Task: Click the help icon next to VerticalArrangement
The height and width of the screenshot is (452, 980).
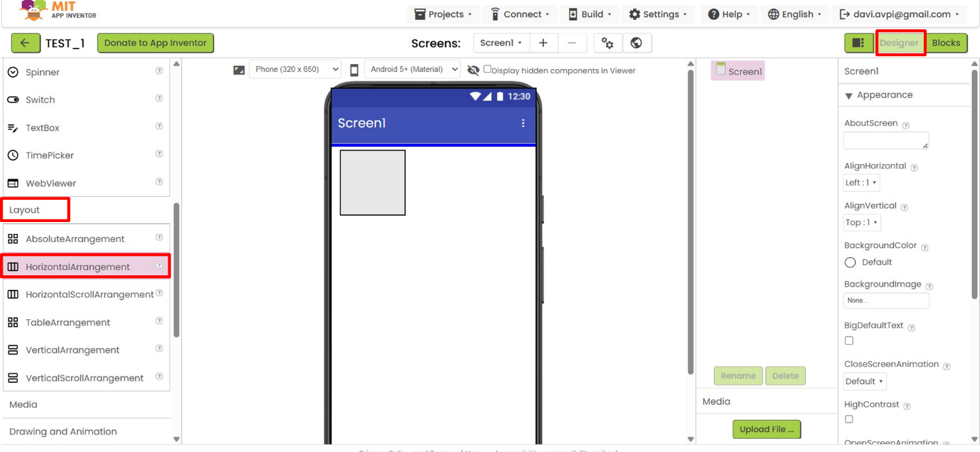Action: click(159, 349)
